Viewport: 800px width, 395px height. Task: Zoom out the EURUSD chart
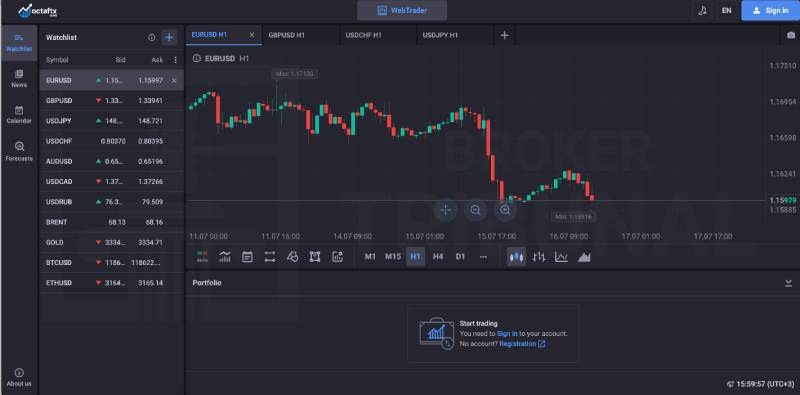click(x=475, y=210)
